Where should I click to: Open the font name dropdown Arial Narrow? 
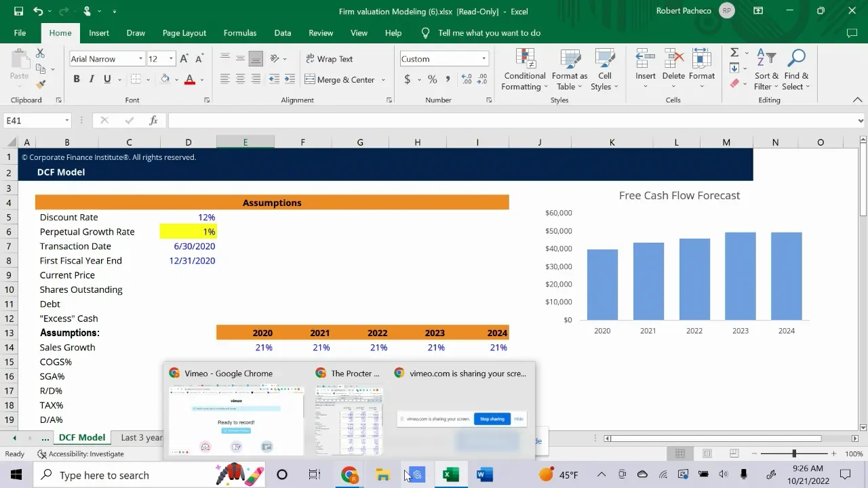point(141,59)
